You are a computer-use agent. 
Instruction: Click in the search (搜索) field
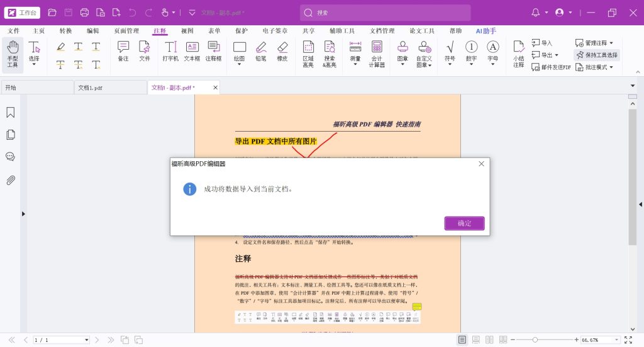386,13
